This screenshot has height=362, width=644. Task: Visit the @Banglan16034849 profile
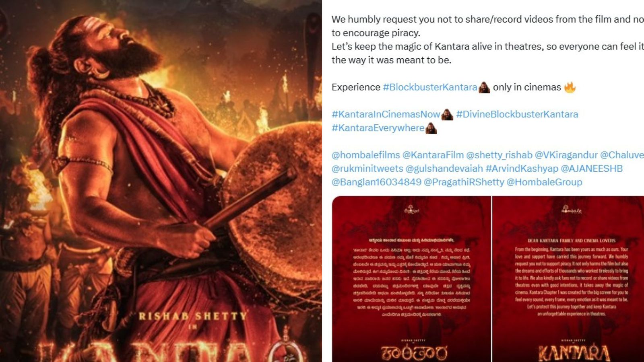[x=376, y=182]
